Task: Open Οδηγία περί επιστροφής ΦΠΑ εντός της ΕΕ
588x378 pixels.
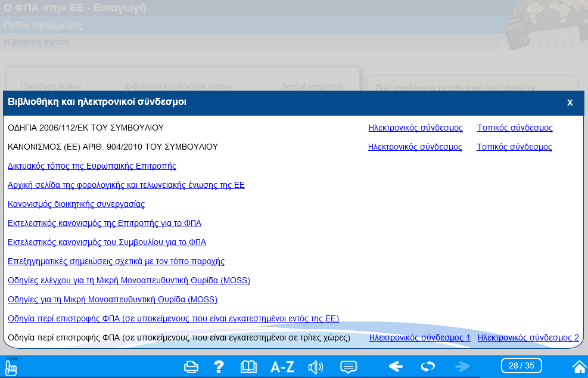Action: (173, 319)
